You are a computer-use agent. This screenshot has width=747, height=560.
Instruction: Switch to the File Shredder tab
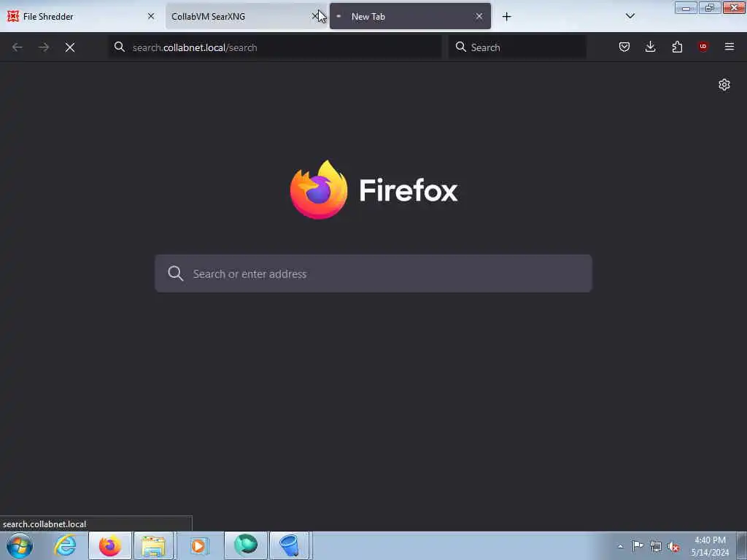81,16
